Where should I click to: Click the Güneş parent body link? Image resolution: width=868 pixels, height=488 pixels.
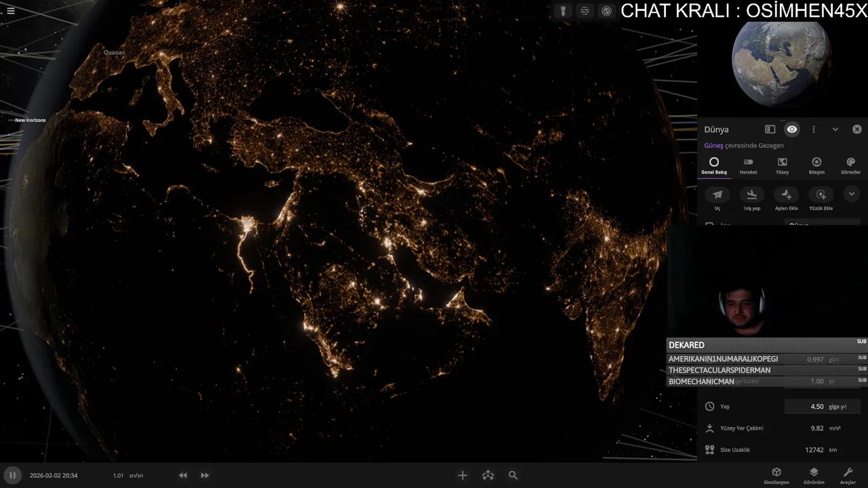713,146
